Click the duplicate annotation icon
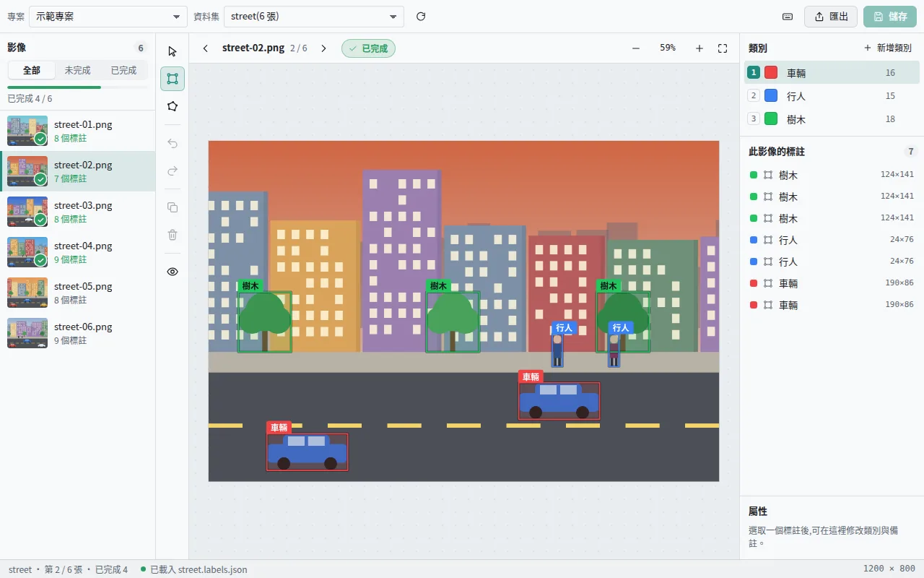 (172, 207)
